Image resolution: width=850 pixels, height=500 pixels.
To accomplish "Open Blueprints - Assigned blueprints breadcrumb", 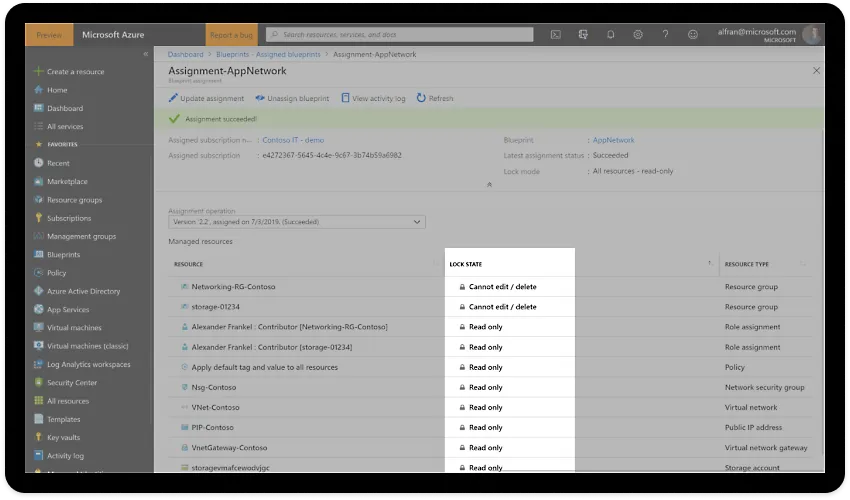I will click(x=268, y=54).
